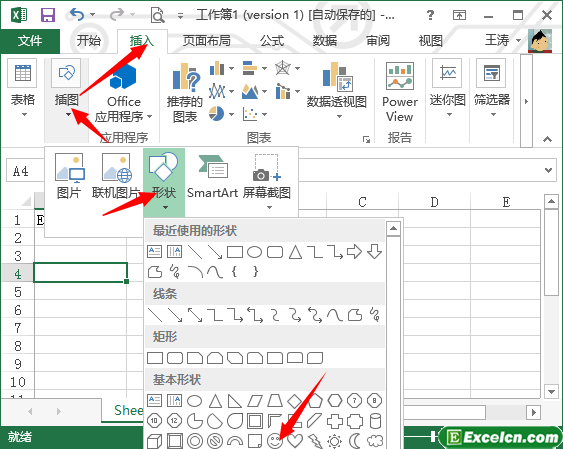Image resolution: width=563 pixels, height=449 pixels.
Task: Expand the formula bar chevron
Action: tap(548, 170)
